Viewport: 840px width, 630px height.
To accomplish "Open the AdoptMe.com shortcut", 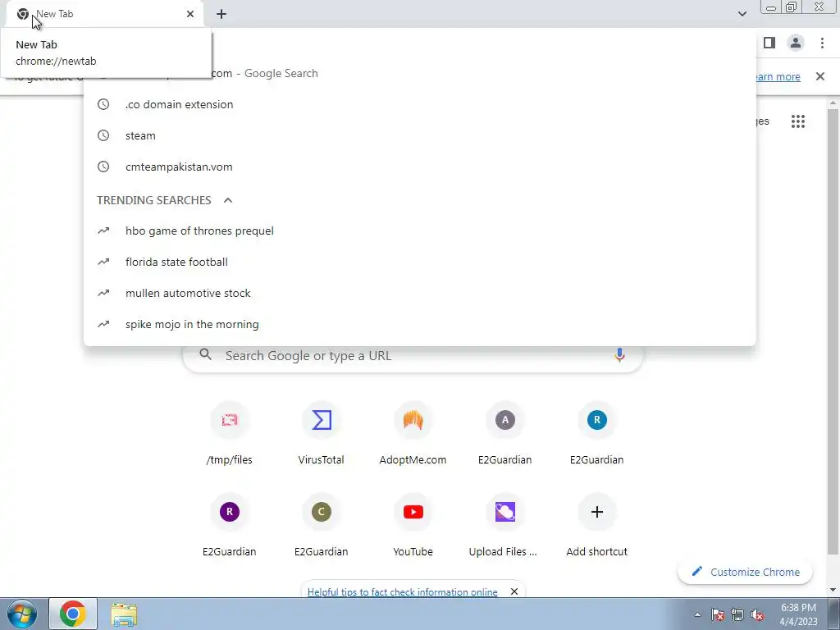I will point(413,435).
